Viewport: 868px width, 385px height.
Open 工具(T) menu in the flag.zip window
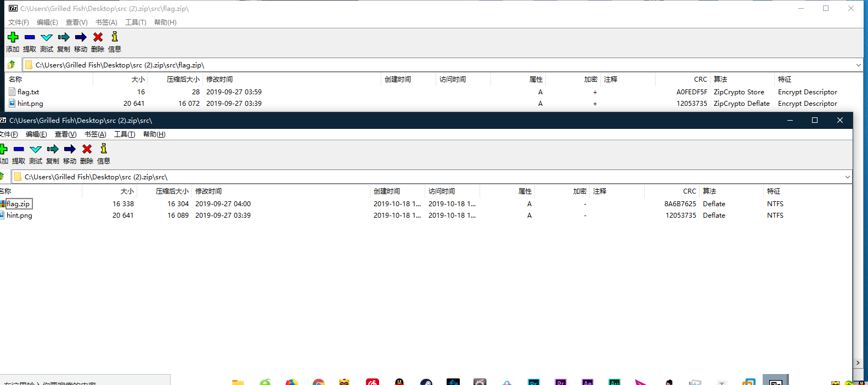(x=136, y=22)
